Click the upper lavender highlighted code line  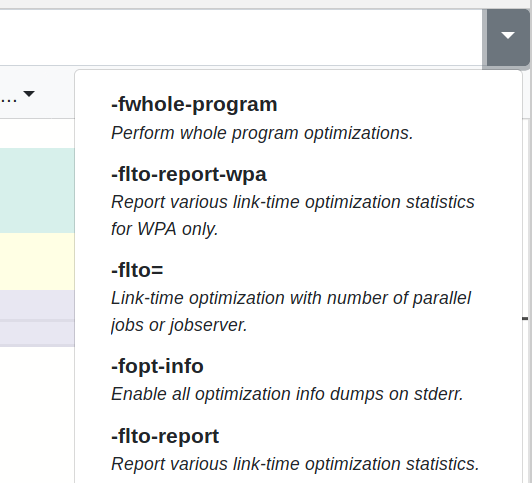coord(37,305)
